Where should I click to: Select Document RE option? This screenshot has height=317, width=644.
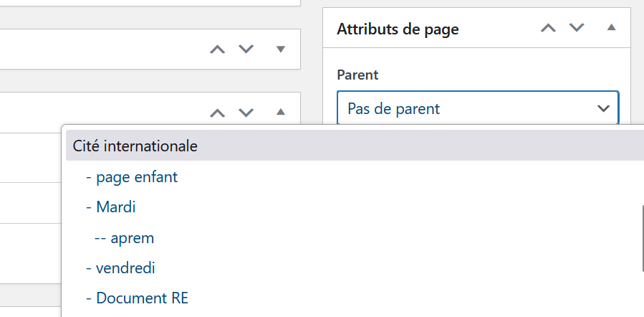tap(142, 298)
